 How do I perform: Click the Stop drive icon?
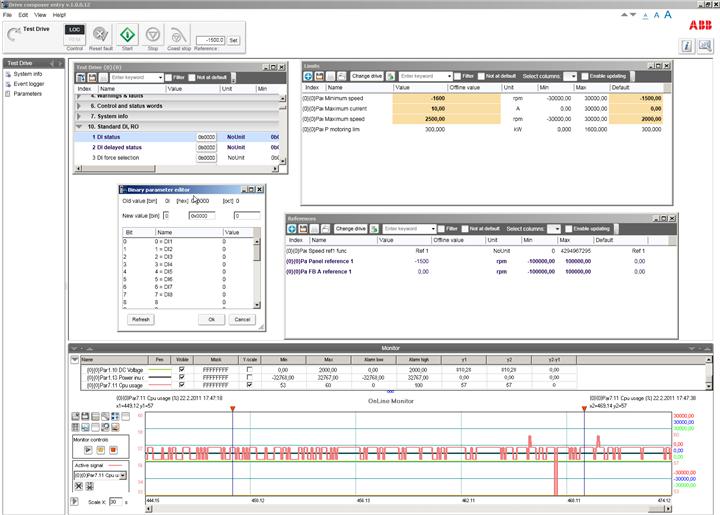[152, 35]
